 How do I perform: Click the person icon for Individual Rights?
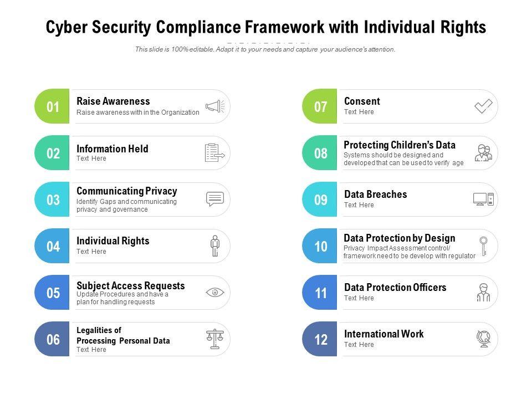[215, 245]
